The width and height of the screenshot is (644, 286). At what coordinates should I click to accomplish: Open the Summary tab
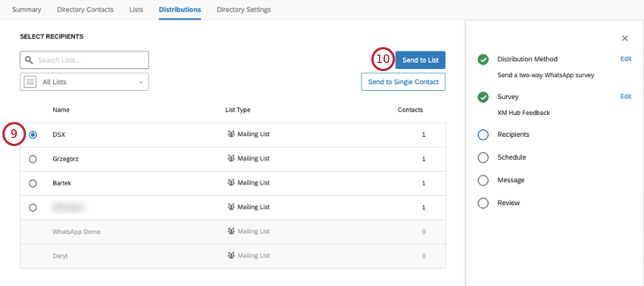(27, 10)
